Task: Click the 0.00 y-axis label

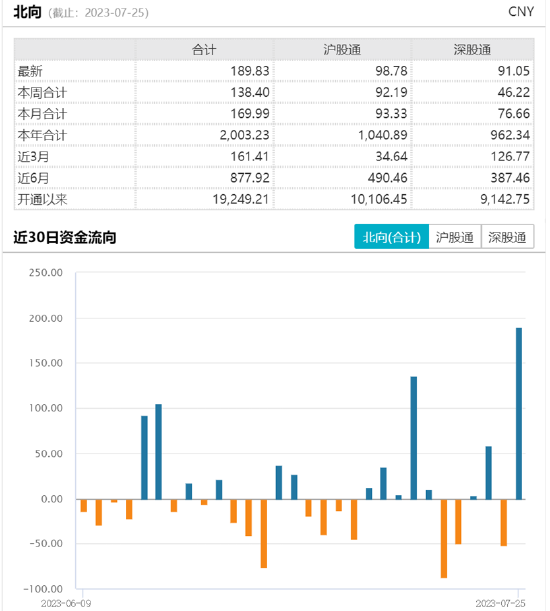Action: [x=52, y=499]
